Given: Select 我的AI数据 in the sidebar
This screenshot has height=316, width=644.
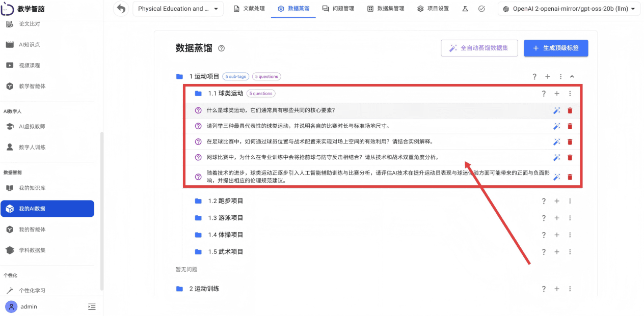Looking at the screenshot, I should tap(47, 209).
